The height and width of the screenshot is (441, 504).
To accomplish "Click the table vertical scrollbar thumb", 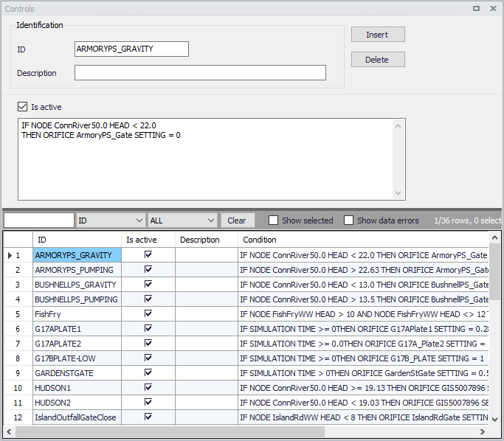I will tap(494, 271).
